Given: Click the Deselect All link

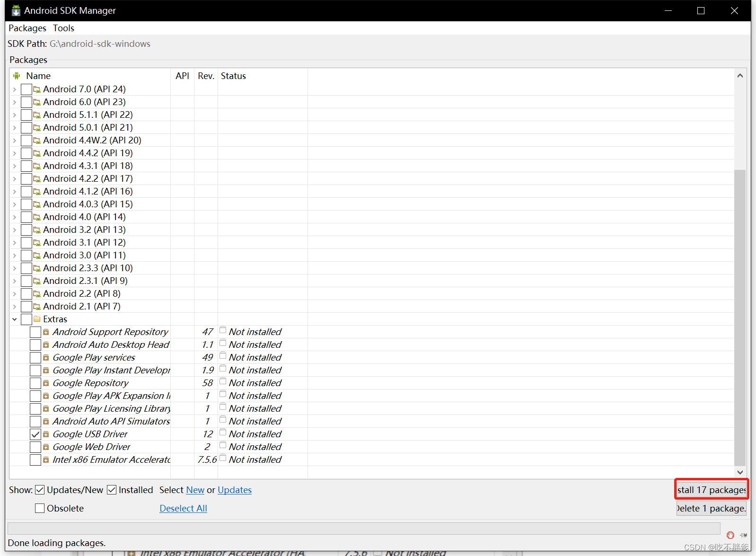Looking at the screenshot, I should click(183, 508).
